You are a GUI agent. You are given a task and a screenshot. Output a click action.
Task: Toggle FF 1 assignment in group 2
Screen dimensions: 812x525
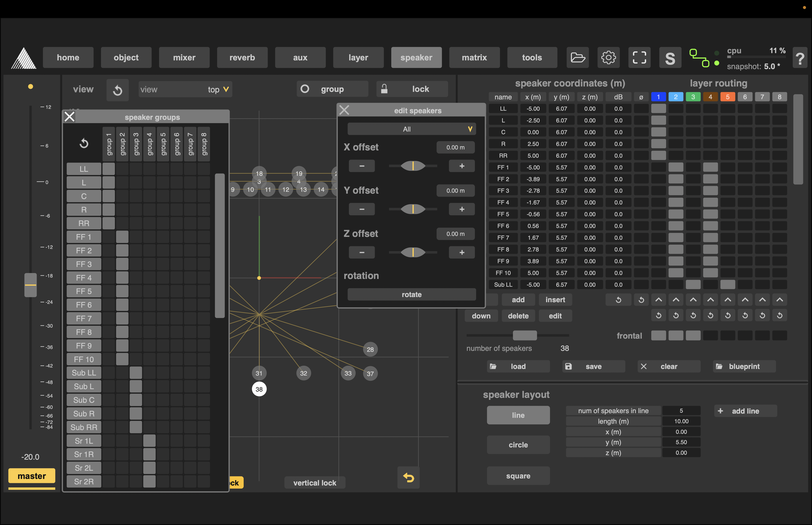pos(122,237)
